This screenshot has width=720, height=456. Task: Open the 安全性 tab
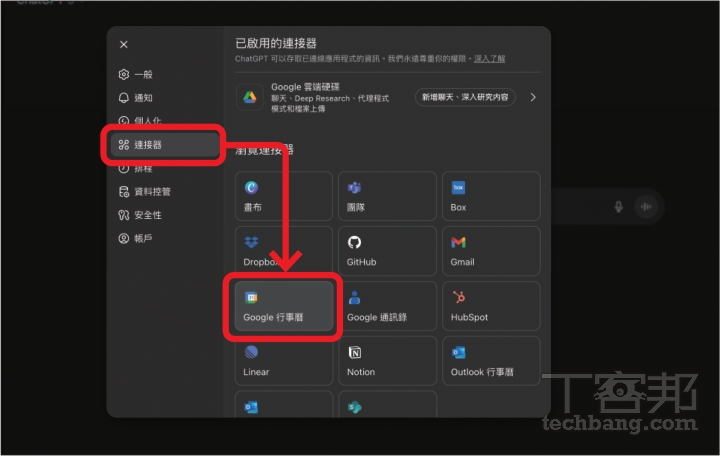tap(164, 215)
